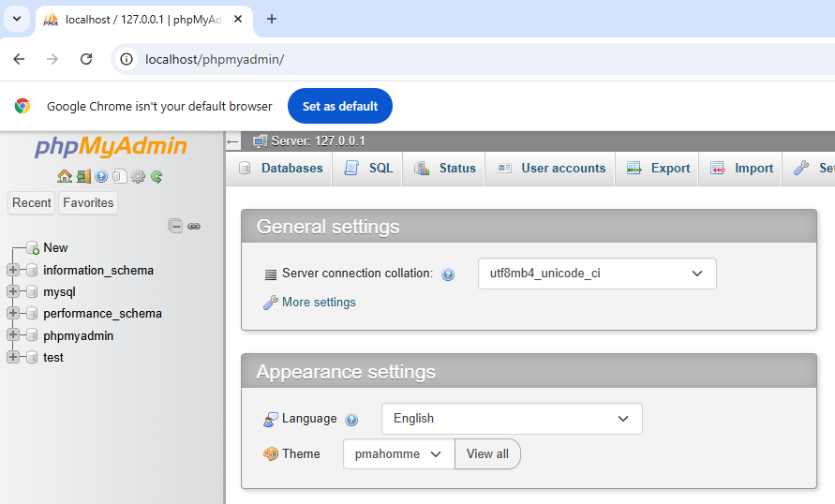Screen dimensions: 835x504
Task: Switch to the SQL tab
Action: [368, 169]
